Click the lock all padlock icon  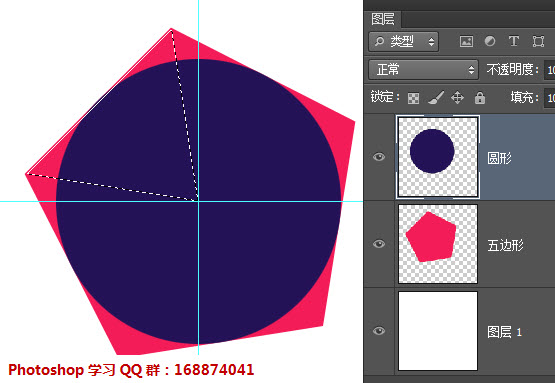pos(480,98)
